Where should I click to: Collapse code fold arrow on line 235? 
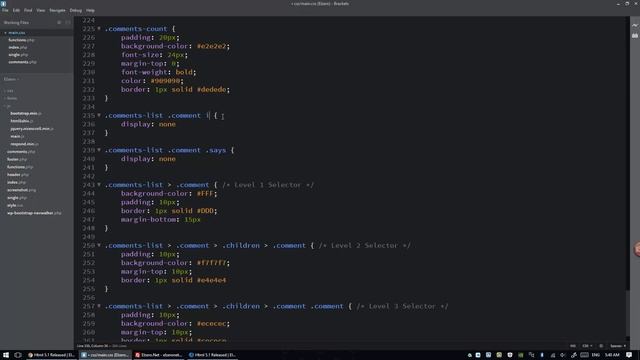(x=99, y=116)
